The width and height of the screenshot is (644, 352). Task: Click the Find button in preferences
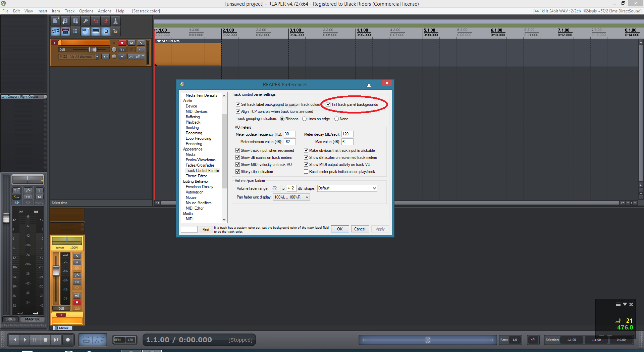206,230
